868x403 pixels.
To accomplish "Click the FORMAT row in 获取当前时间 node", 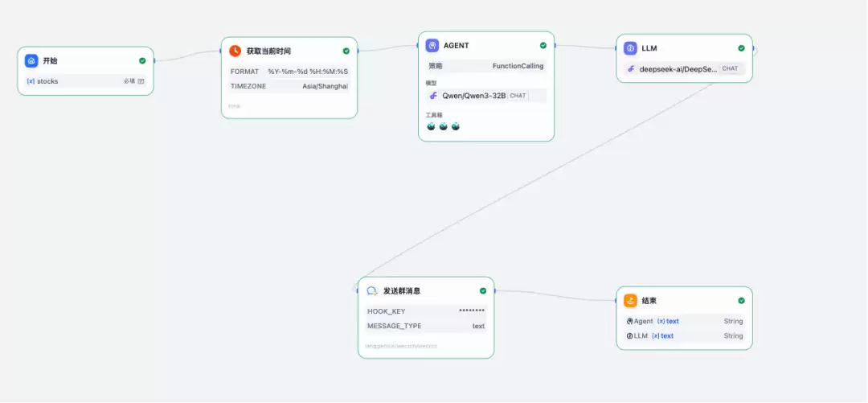I will click(x=289, y=72).
